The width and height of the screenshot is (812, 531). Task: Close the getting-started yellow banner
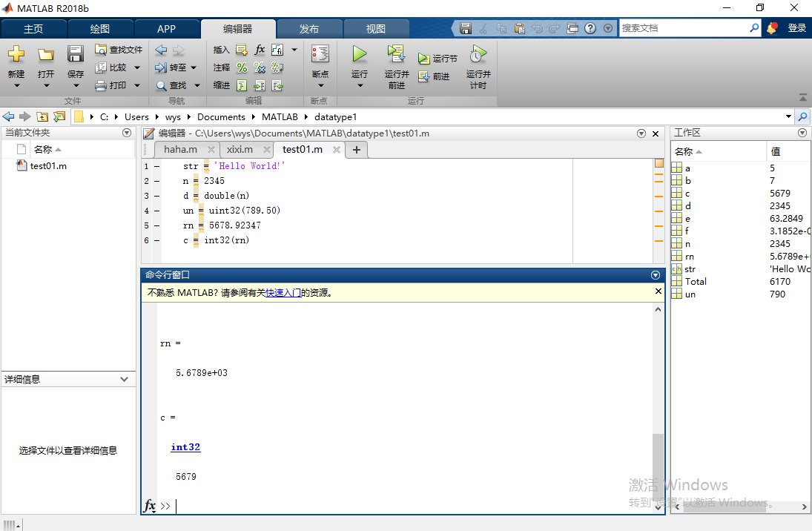pos(658,291)
